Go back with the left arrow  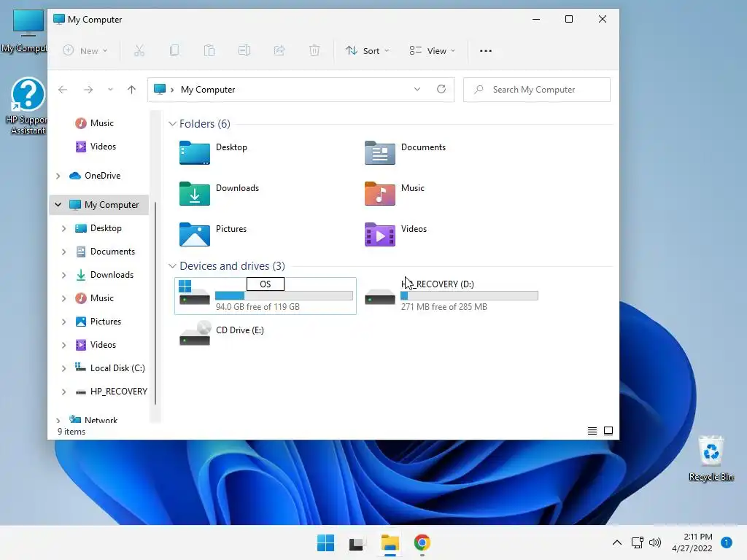[x=63, y=90]
